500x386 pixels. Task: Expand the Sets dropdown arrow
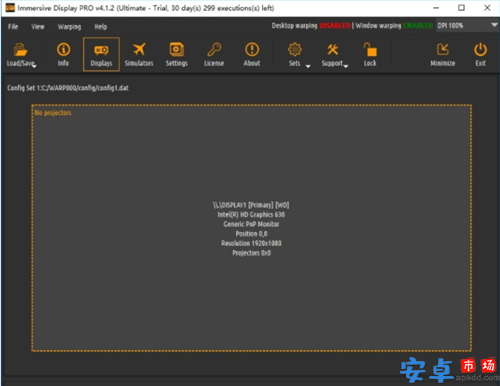tap(308, 66)
